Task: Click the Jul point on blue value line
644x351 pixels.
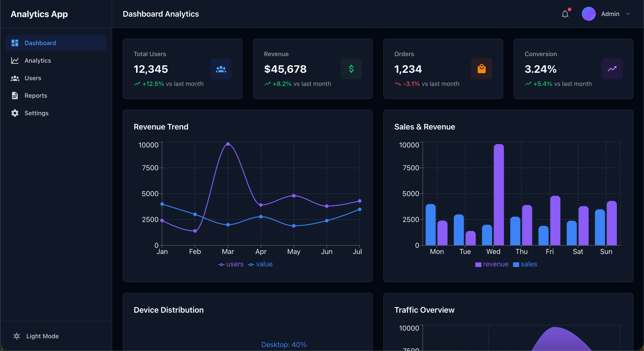Action: (359, 209)
